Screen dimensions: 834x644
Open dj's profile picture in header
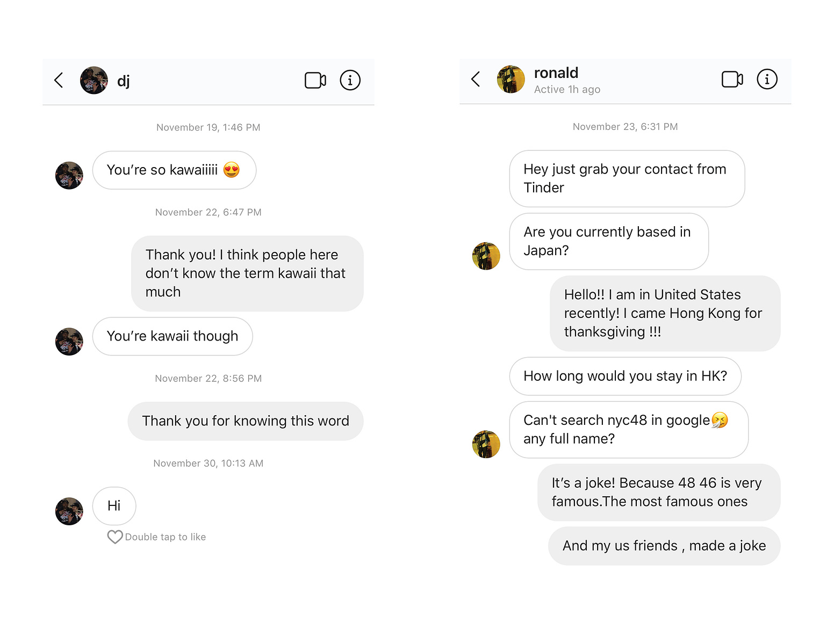click(x=94, y=81)
